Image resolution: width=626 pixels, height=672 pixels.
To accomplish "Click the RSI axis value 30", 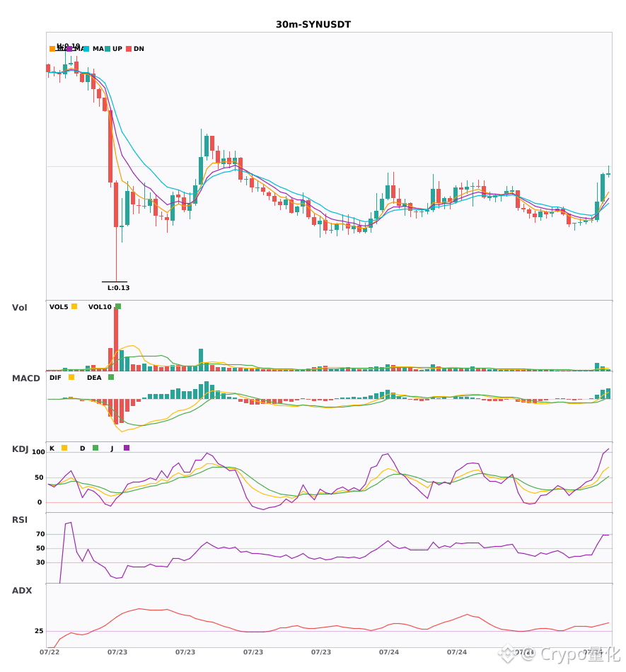I will click(40, 562).
